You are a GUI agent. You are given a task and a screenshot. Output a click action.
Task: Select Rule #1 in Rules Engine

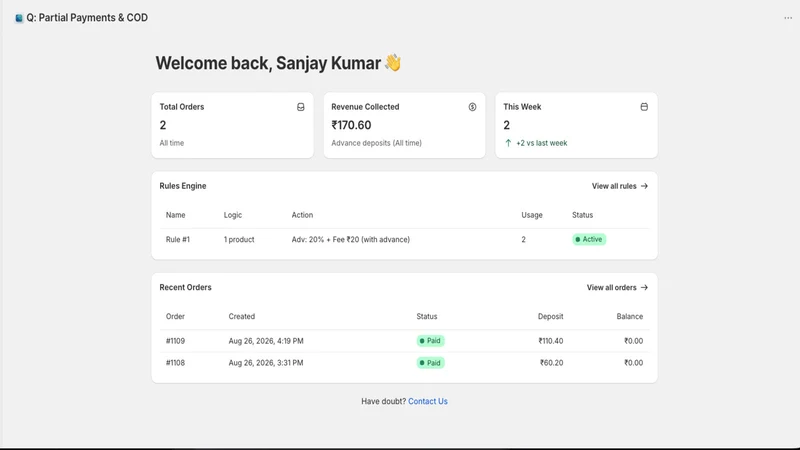[x=178, y=239]
